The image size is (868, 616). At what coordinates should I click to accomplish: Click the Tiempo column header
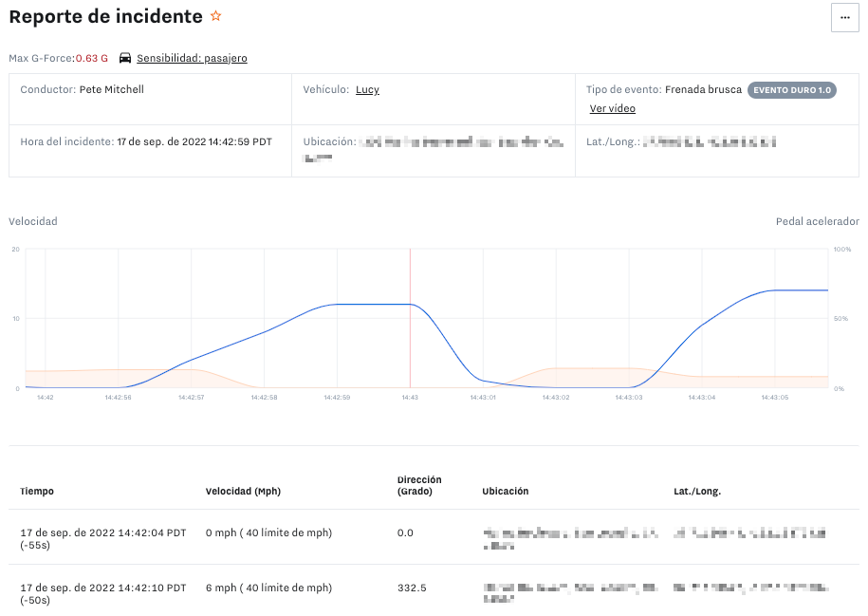(x=37, y=492)
